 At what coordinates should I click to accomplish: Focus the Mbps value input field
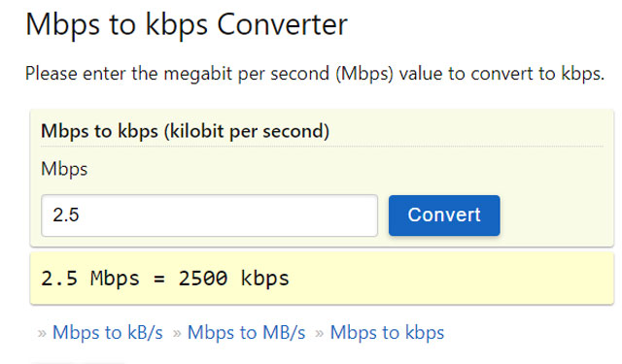210,215
